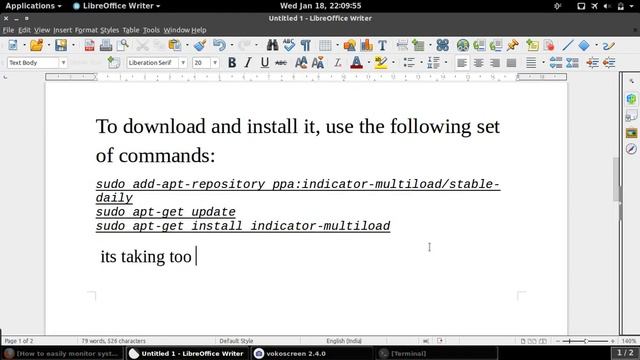
Task: Insert a hyperlink (globe icon)
Action: (462, 45)
